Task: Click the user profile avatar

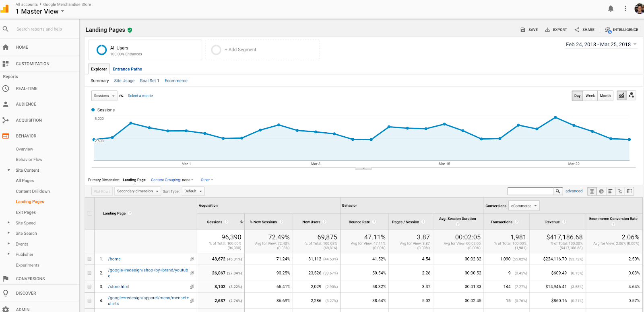Action: point(639,8)
